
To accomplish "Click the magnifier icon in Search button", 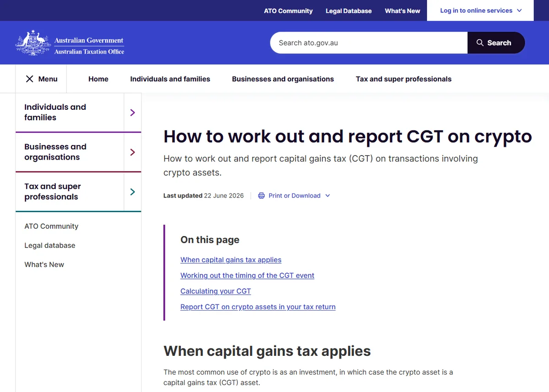I will [480, 43].
